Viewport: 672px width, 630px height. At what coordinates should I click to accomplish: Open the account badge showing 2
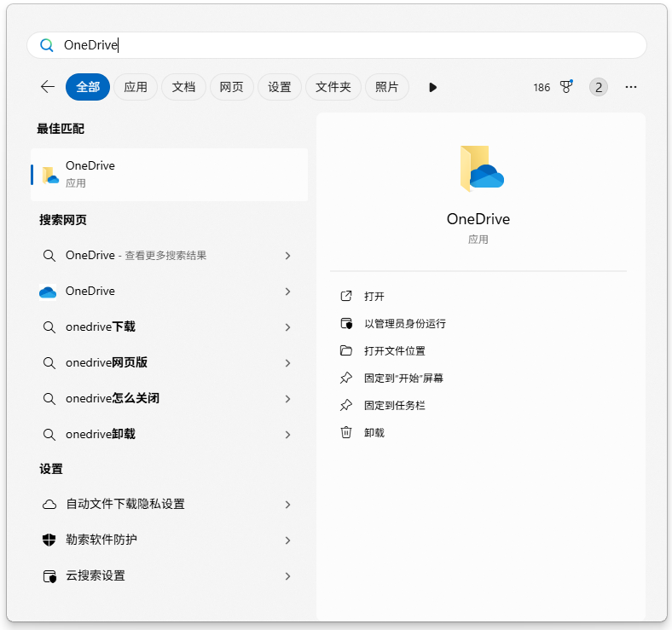(x=599, y=88)
